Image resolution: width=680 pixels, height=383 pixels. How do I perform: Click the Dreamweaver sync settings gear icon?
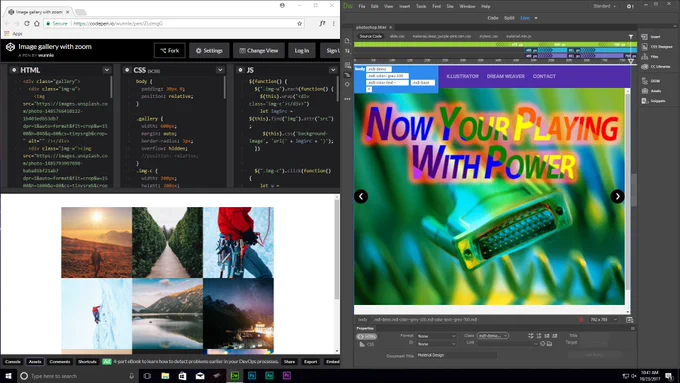(630, 7)
